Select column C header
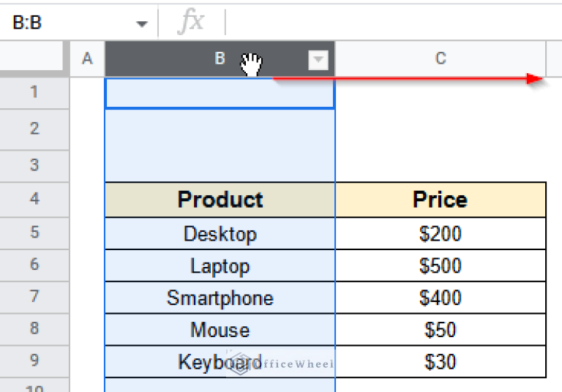 pyautogui.click(x=441, y=59)
